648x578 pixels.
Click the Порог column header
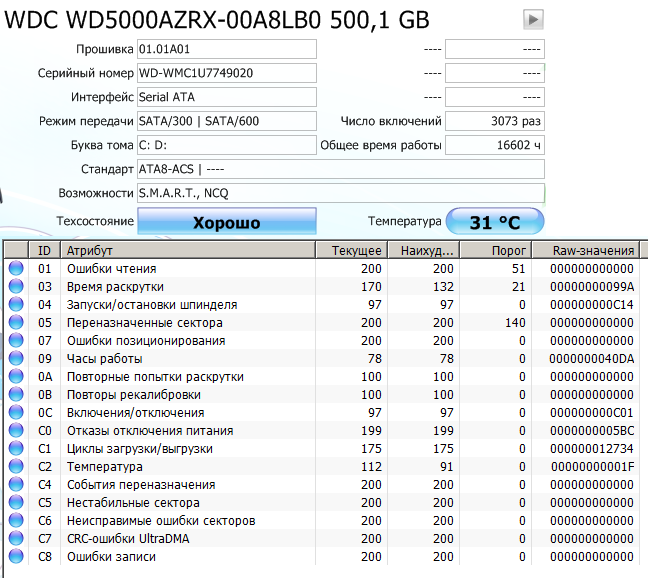click(496, 250)
